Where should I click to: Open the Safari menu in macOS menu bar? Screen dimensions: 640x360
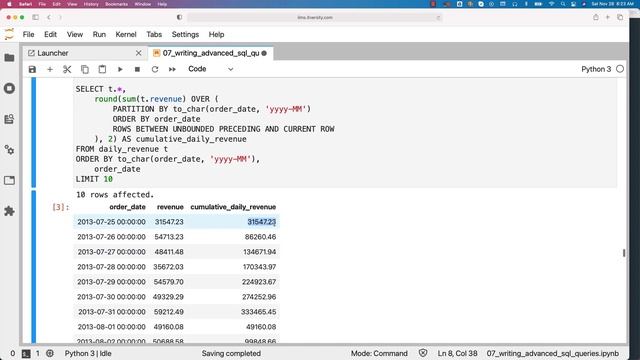pos(25,4)
